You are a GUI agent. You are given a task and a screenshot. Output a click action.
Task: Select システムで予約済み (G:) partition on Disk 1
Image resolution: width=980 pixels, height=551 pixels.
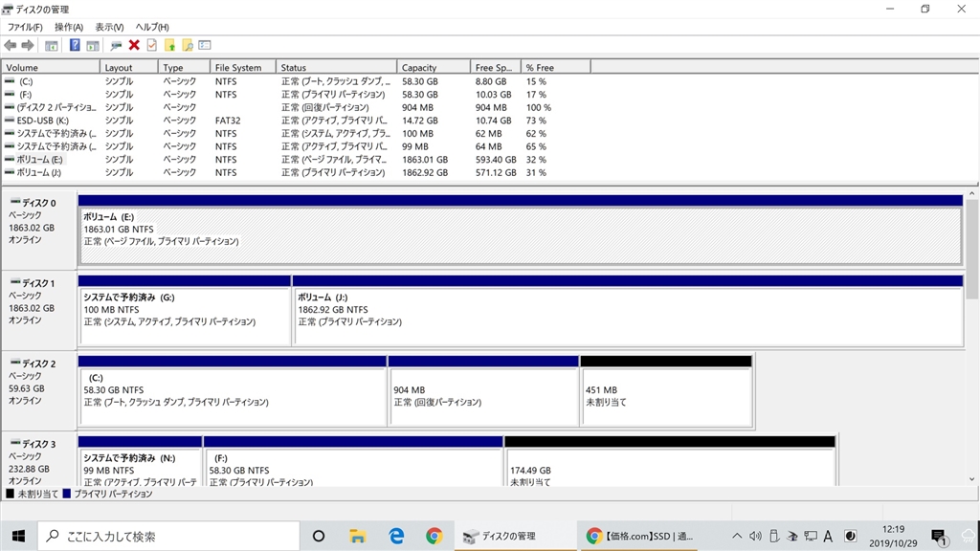click(185, 316)
